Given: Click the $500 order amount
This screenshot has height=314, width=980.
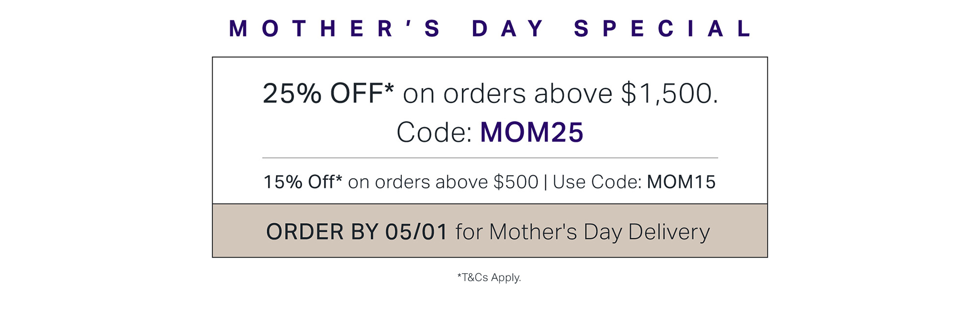Looking at the screenshot, I should pyautogui.click(x=515, y=182).
